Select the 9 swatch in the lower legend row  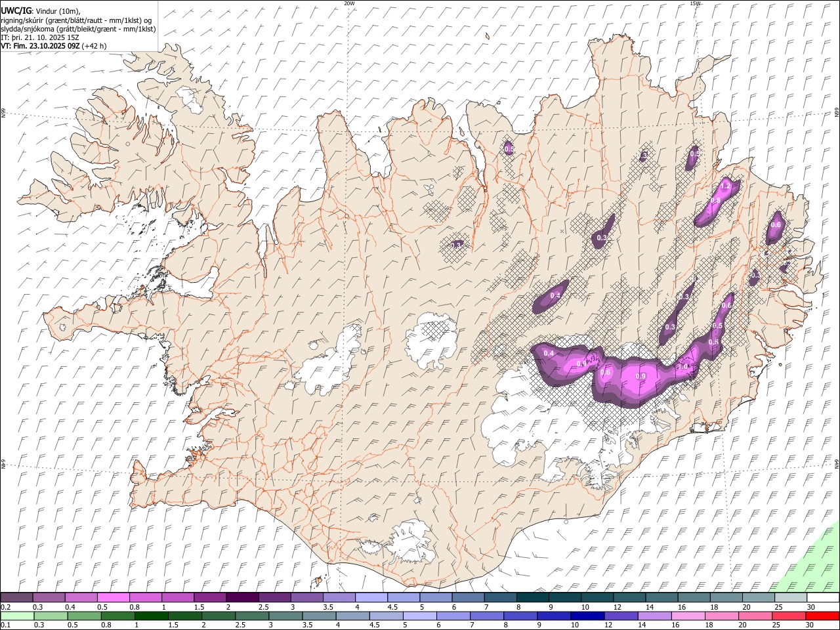click(x=554, y=616)
